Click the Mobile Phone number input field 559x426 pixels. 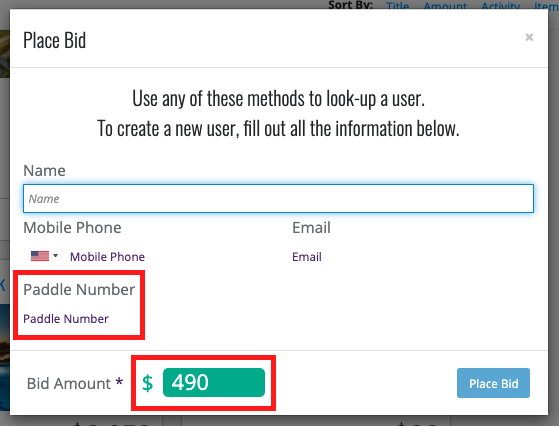tap(107, 257)
